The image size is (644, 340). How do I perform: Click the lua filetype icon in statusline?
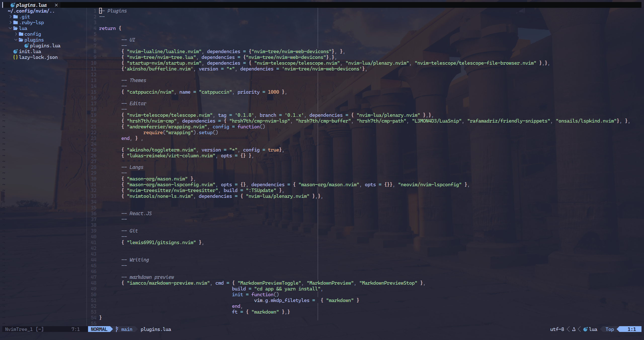coord(586,329)
